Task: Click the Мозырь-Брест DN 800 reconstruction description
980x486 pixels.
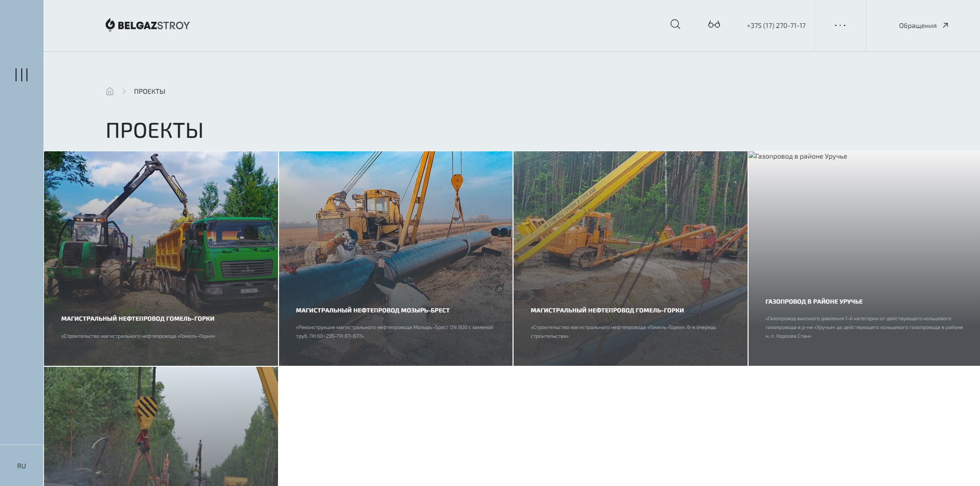Action: (x=394, y=332)
